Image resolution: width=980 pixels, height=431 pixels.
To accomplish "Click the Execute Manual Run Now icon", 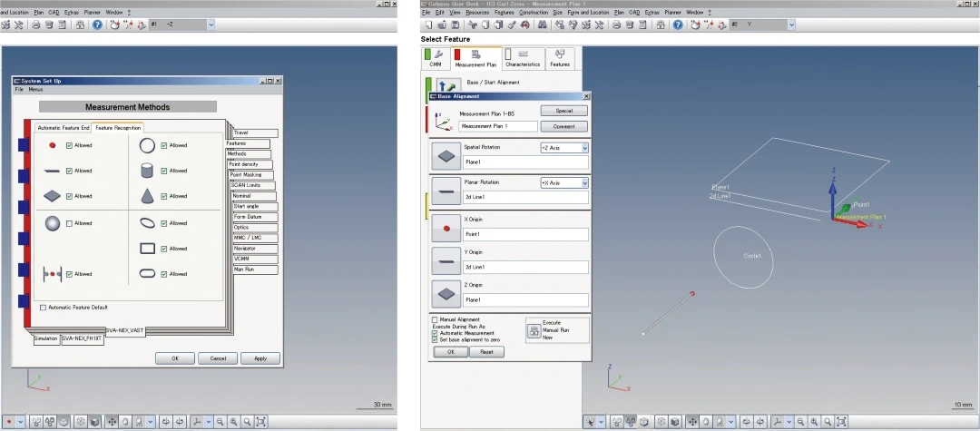I will point(533,328).
